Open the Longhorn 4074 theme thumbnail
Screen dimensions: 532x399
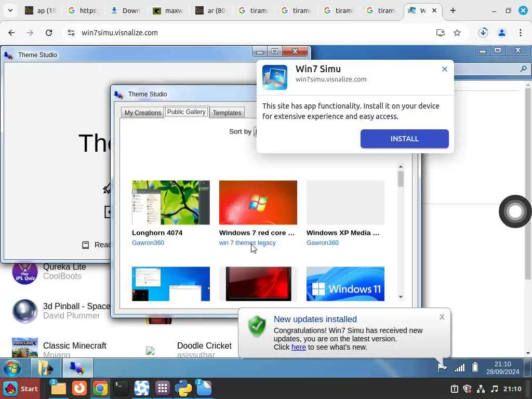pos(170,203)
